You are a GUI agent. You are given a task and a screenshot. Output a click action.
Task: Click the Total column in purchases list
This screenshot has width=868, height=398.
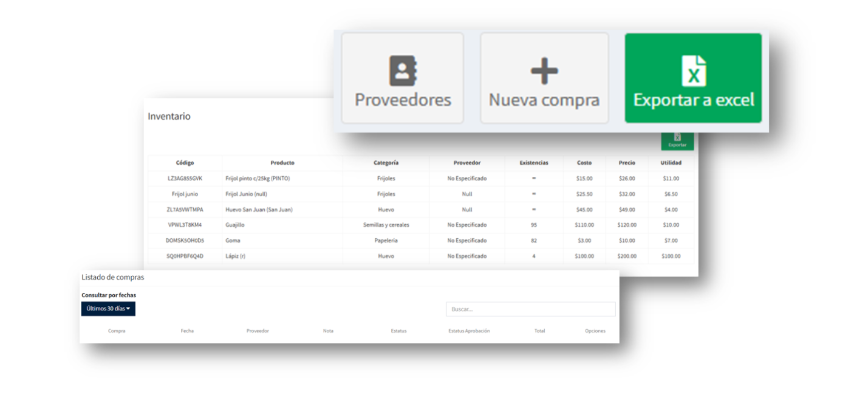tap(539, 331)
